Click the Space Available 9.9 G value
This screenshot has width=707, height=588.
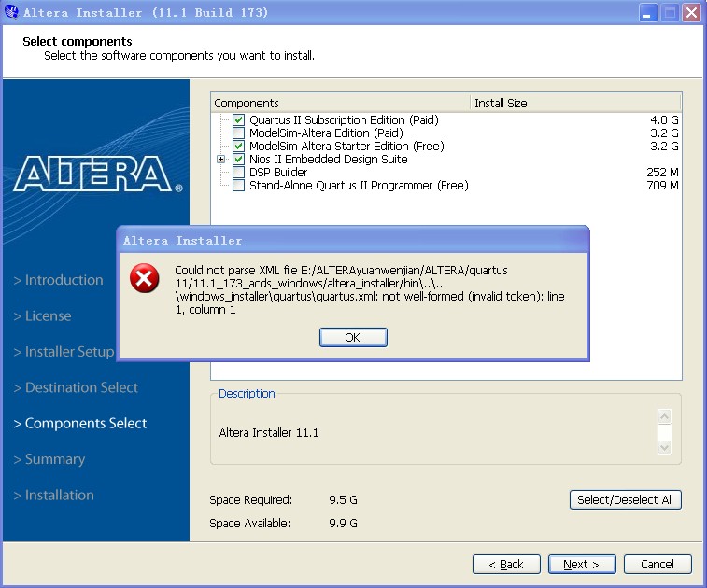tap(343, 523)
